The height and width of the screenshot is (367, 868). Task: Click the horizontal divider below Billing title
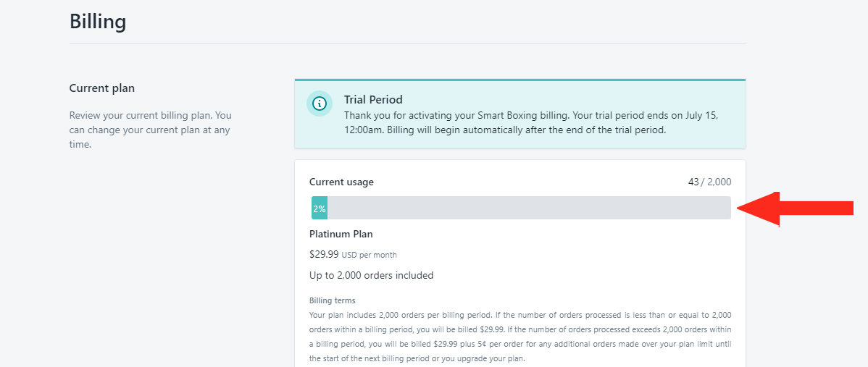[x=407, y=43]
